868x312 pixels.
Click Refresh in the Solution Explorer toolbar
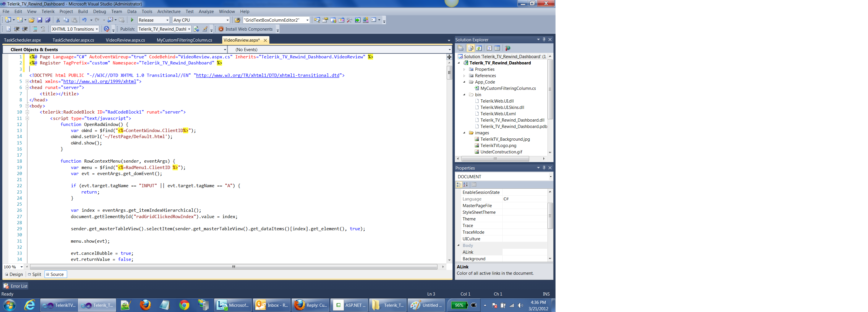(479, 48)
